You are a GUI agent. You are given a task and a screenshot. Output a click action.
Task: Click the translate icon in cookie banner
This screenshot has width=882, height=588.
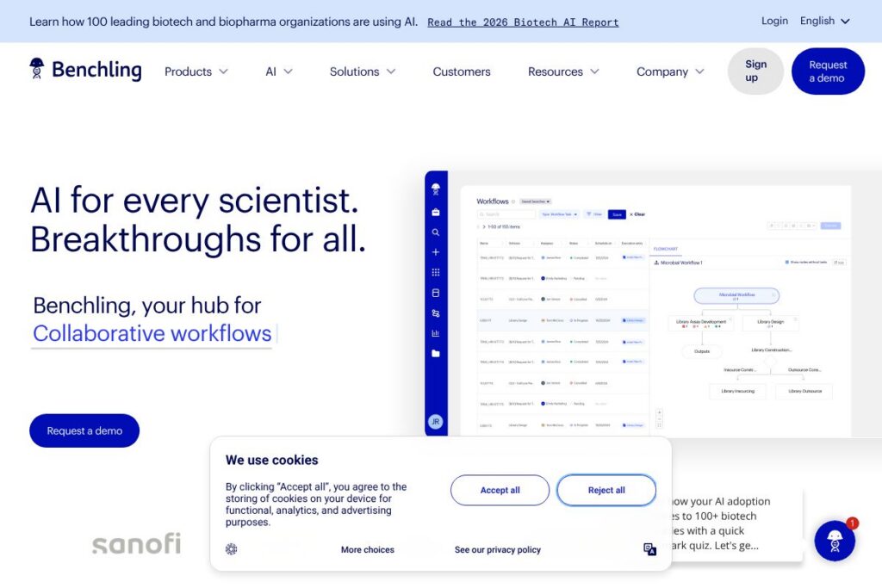(649, 549)
